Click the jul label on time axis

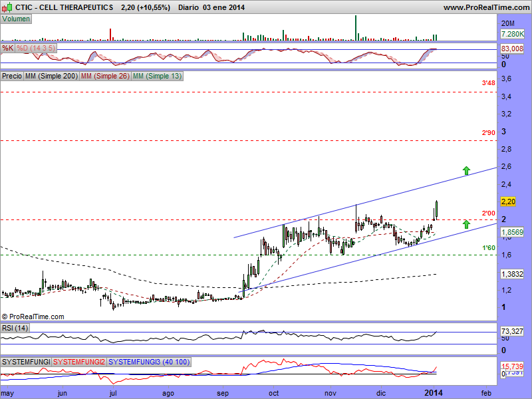coord(113,393)
